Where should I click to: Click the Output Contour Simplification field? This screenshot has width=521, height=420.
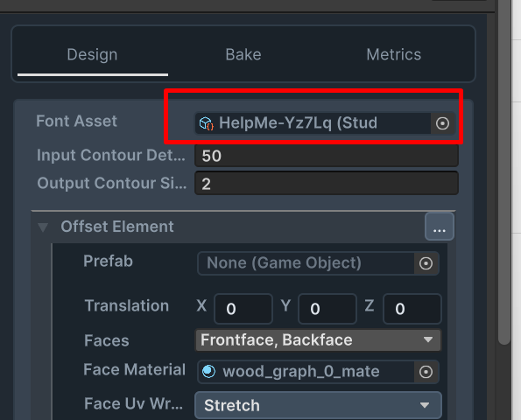click(327, 183)
